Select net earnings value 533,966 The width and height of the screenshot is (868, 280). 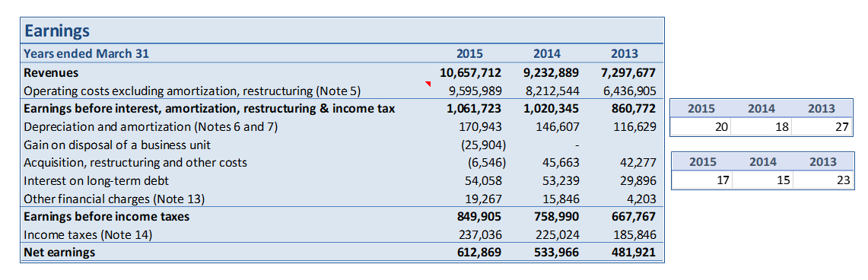(557, 253)
